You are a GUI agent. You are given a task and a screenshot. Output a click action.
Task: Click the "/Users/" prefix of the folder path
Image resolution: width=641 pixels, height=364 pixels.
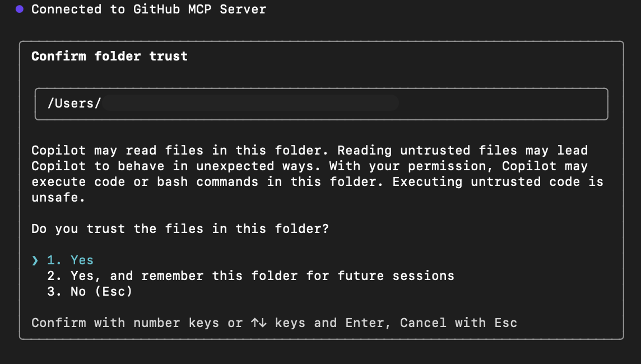coord(74,103)
